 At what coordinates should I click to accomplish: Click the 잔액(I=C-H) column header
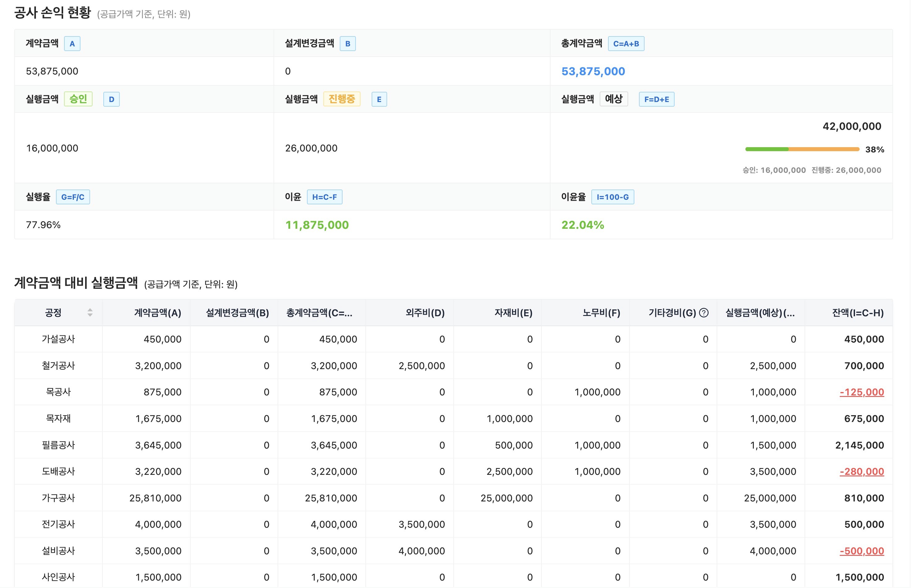click(857, 313)
